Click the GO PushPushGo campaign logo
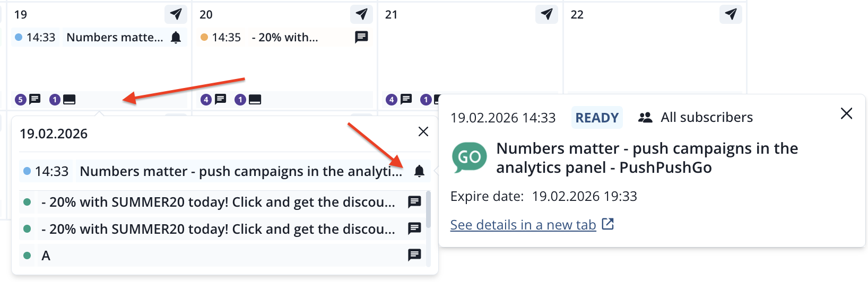This screenshot has width=868, height=282. (469, 157)
